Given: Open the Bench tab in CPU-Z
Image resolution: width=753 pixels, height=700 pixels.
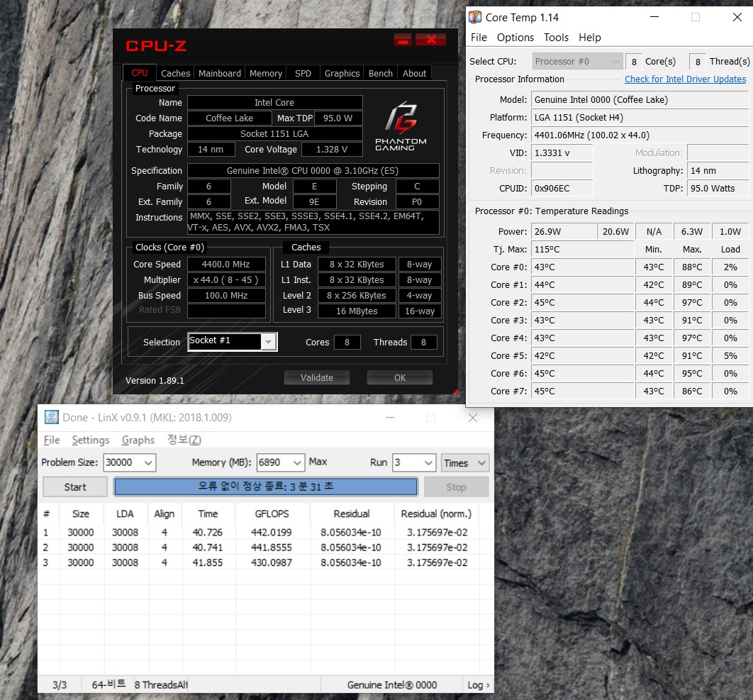Looking at the screenshot, I should (380, 73).
